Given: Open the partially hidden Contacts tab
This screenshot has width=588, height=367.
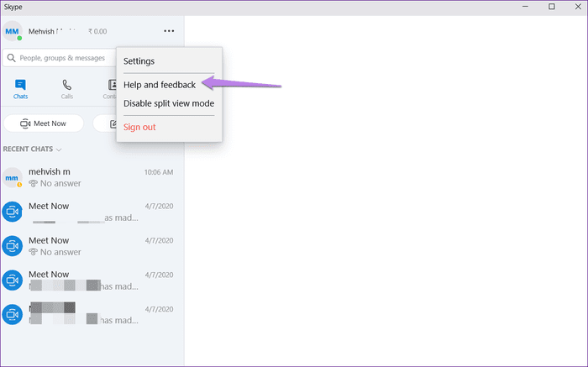Looking at the screenshot, I should coord(111,89).
